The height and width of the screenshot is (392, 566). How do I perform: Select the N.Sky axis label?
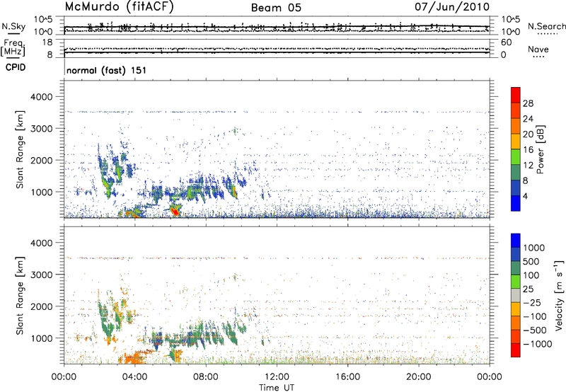tap(13, 26)
